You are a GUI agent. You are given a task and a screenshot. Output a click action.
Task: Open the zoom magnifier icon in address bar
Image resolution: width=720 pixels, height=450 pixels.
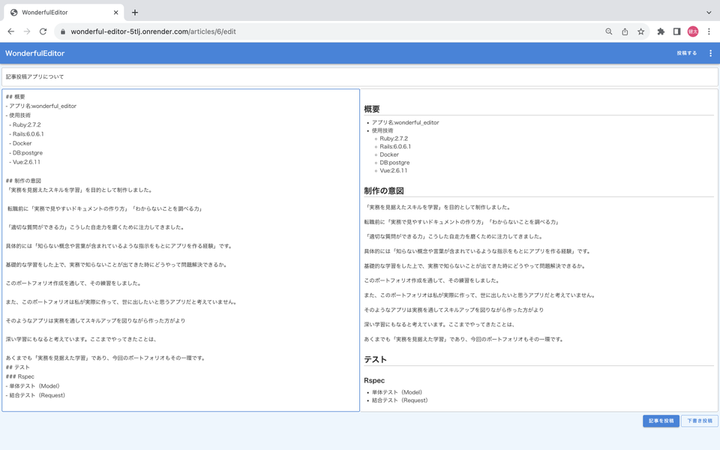(608, 32)
